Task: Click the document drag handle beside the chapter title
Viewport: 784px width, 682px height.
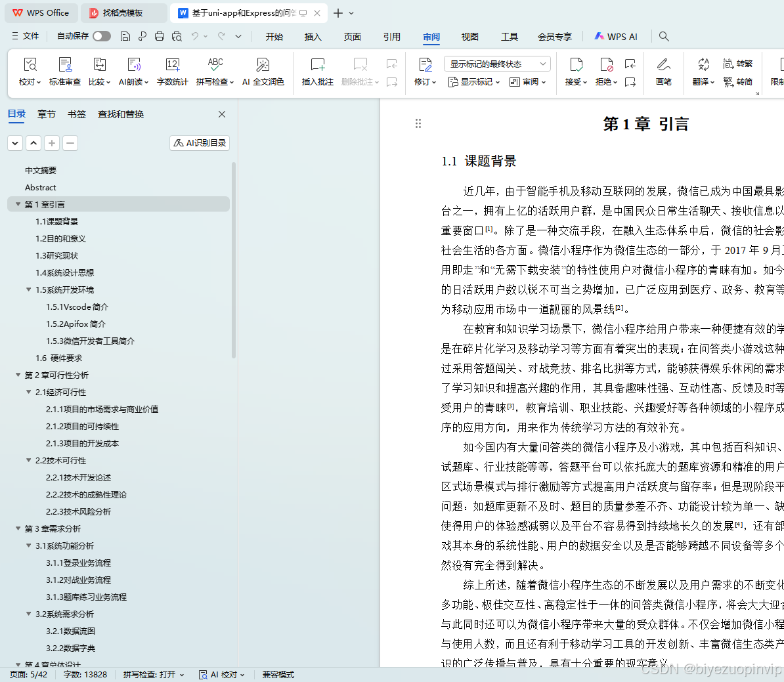Action: pyautogui.click(x=418, y=123)
